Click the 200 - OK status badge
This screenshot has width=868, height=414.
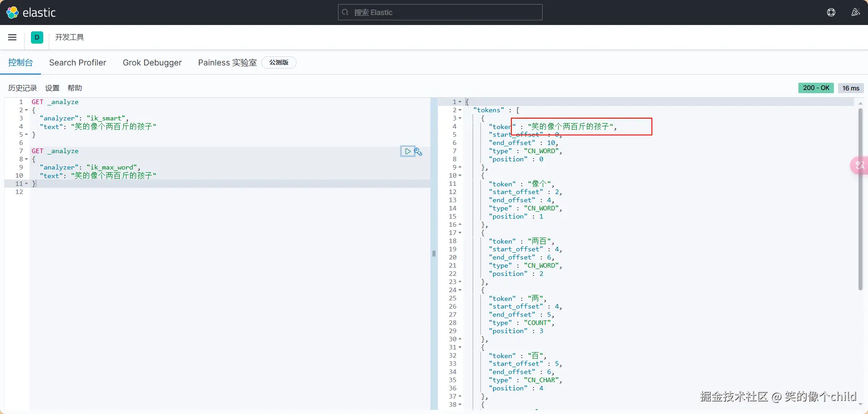click(816, 88)
